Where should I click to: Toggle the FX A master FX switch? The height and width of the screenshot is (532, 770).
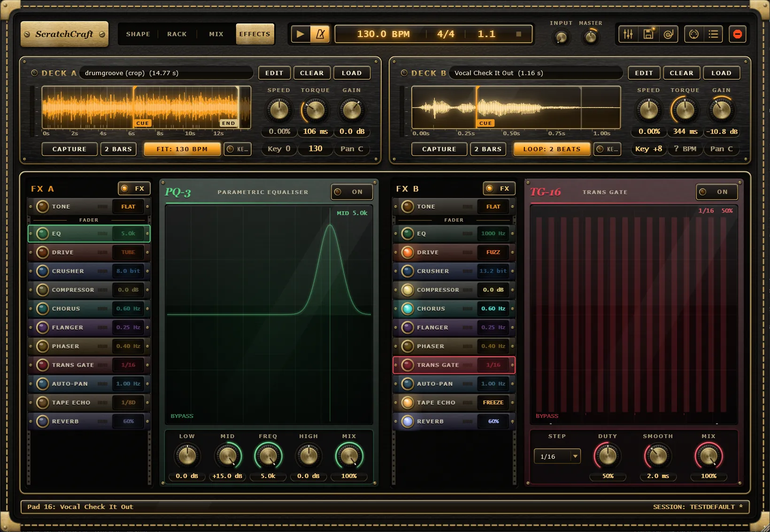(x=134, y=188)
